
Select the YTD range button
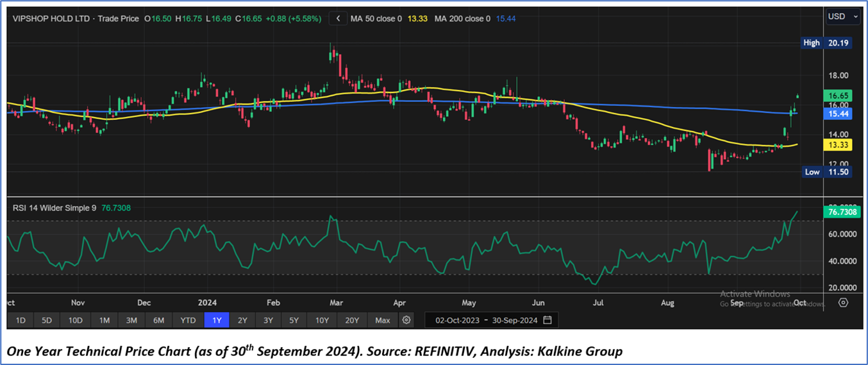(x=188, y=319)
